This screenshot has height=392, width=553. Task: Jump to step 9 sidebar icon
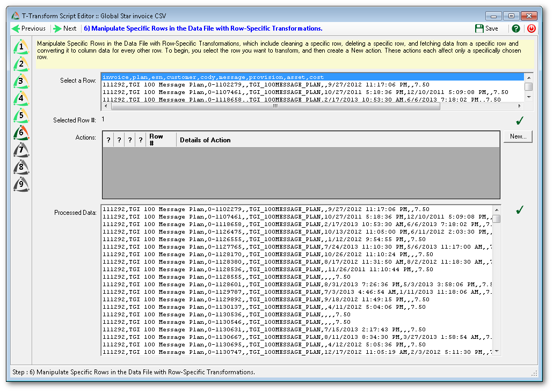click(x=21, y=184)
